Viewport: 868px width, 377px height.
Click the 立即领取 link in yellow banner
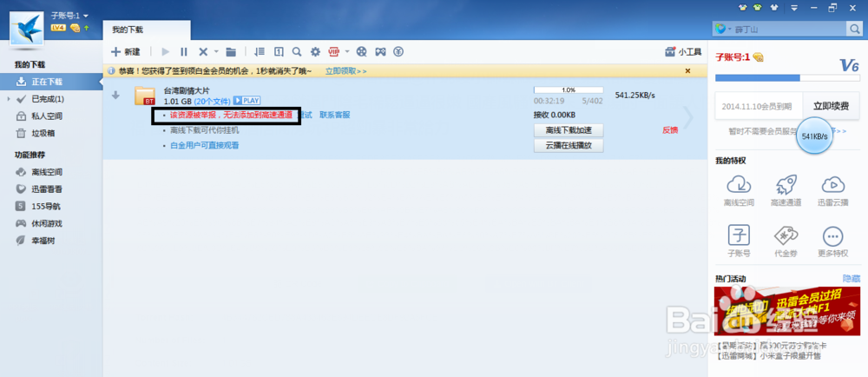tap(345, 71)
